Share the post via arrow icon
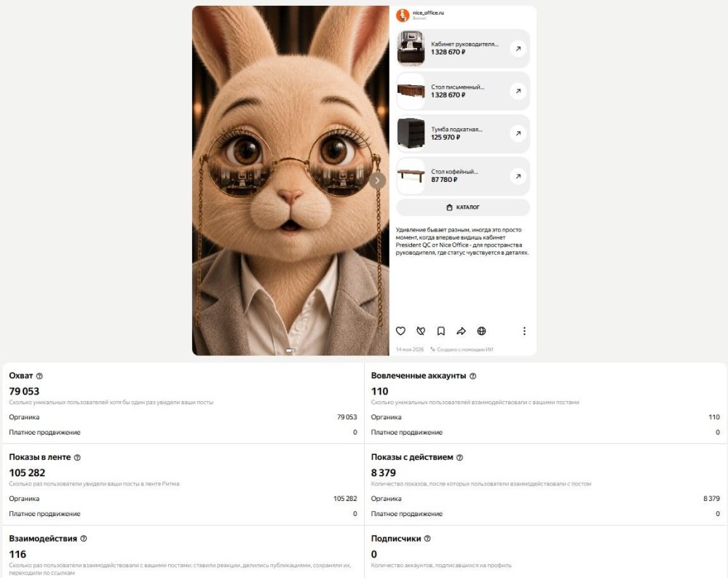This screenshot has height=578, width=728. coord(461,331)
